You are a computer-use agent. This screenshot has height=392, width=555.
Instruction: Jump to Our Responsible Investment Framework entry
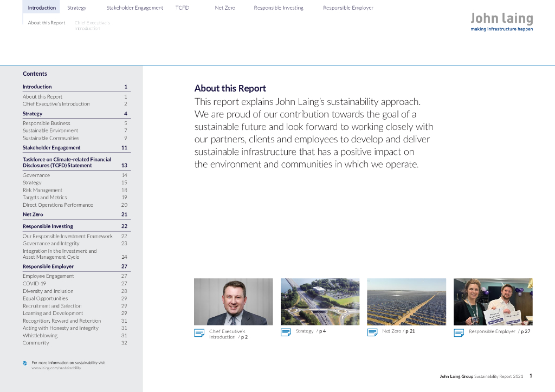[x=75, y=236]
